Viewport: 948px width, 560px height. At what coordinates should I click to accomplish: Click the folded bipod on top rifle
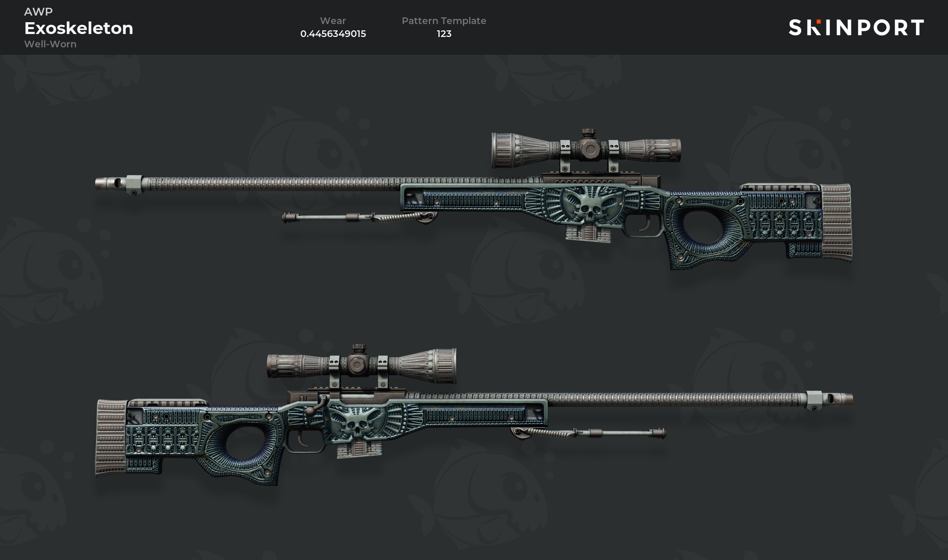tap(360, 217)
